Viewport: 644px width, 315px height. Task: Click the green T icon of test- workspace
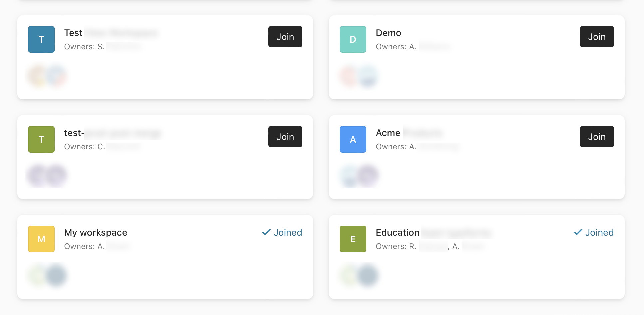(x=41, y=139)
